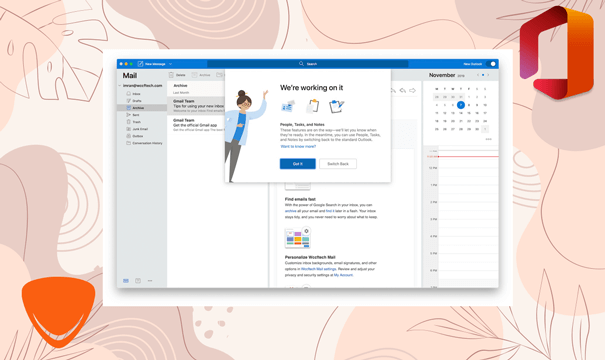Open 'Tips for using your new inbox' email
The width and height of the screenshot is (605, 360).
coord(196,105)
